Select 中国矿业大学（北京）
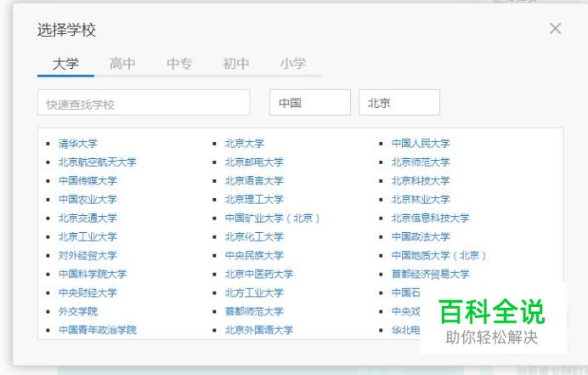This screenshot has width=588, height=375. [x=272, y=218]
